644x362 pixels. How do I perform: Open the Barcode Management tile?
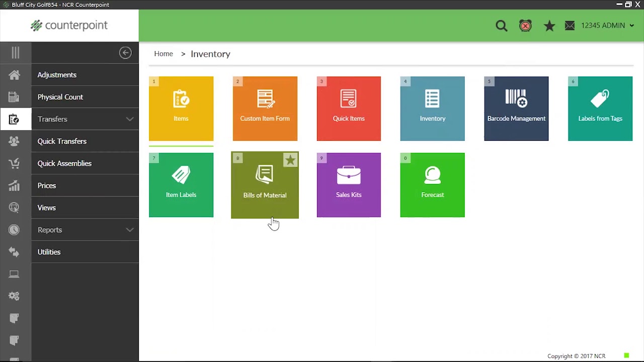tap(516, 109)
